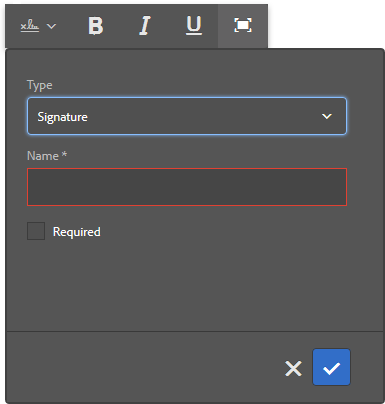Click the fullscreen toolbar icon
The height and width of the screenshot is (404, 385).
pos(243,26)
